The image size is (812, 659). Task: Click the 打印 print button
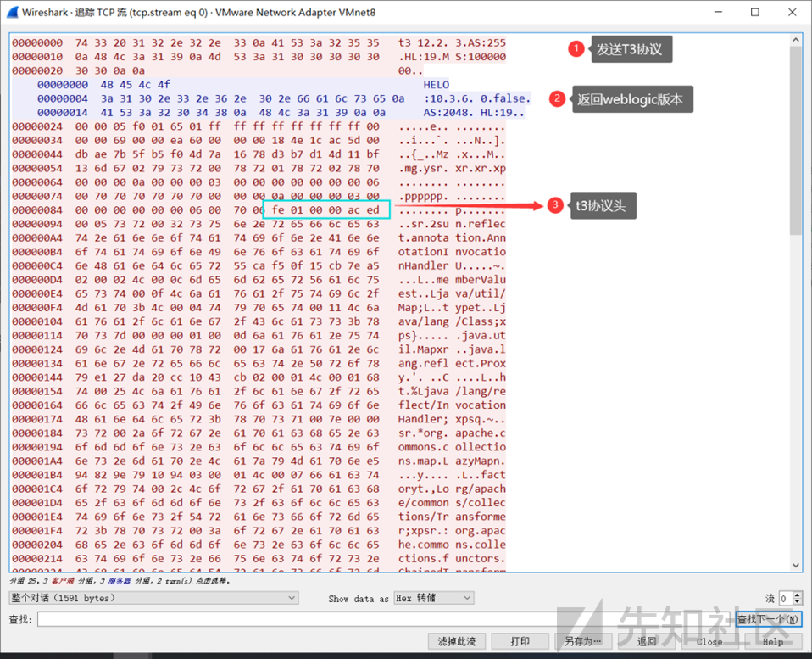point(520,641)
